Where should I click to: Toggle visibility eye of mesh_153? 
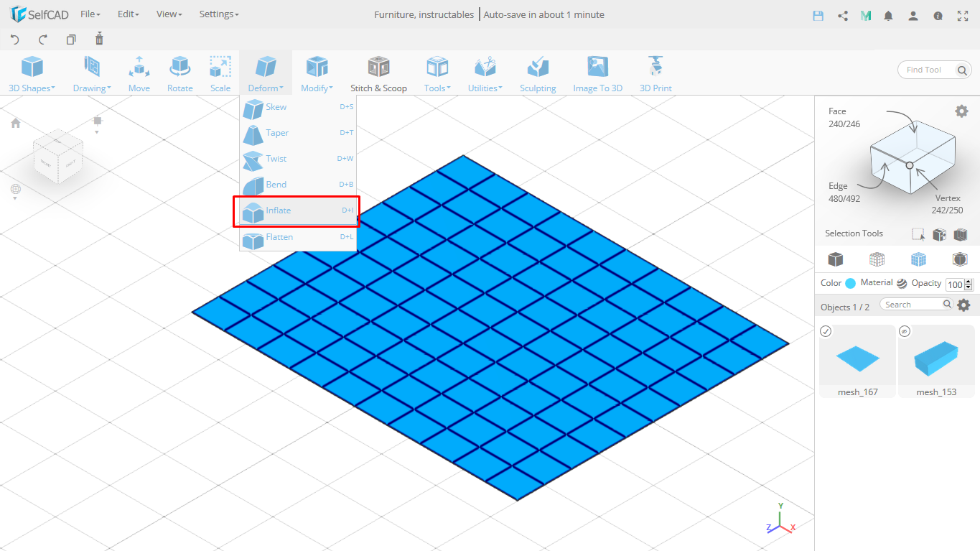point(905,331)
